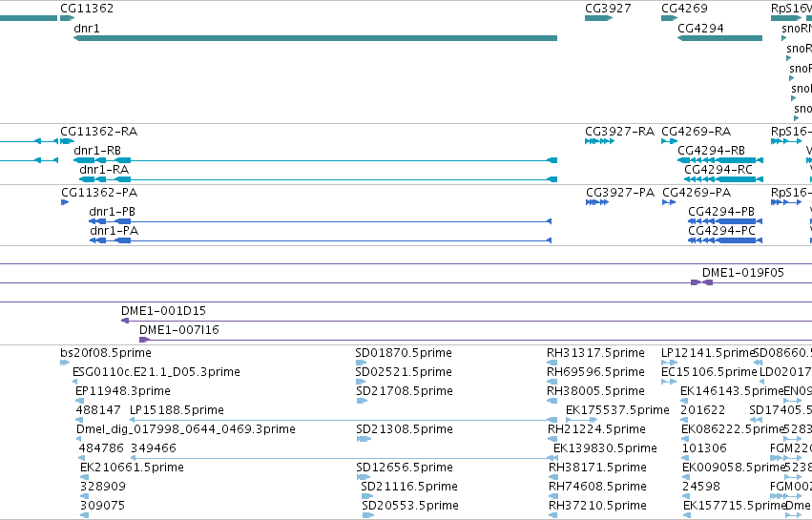
Task: Click the RH38005.5prime EST label
Action: pos(595,391)
